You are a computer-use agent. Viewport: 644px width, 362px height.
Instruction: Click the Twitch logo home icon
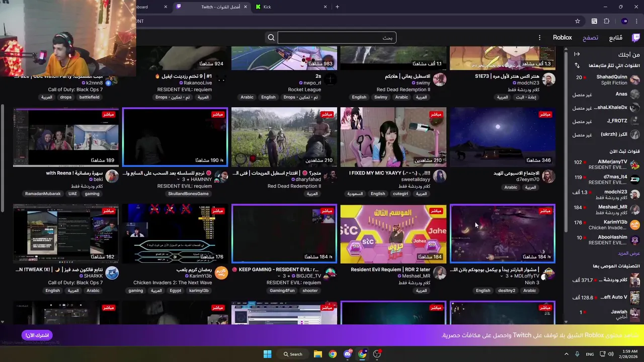click(x=636, y=38)
